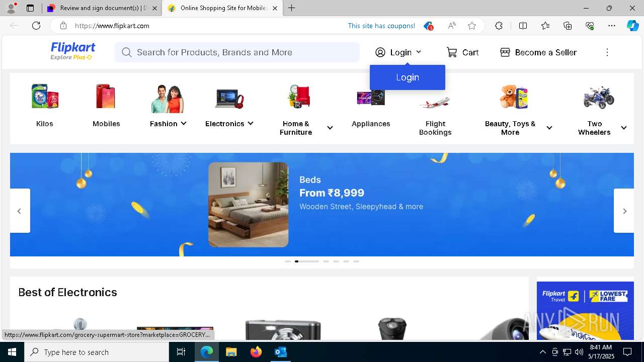Close the Review and sign document tab
The width and height of the screenshot is (644, 362).
click(x=155, y=8)
